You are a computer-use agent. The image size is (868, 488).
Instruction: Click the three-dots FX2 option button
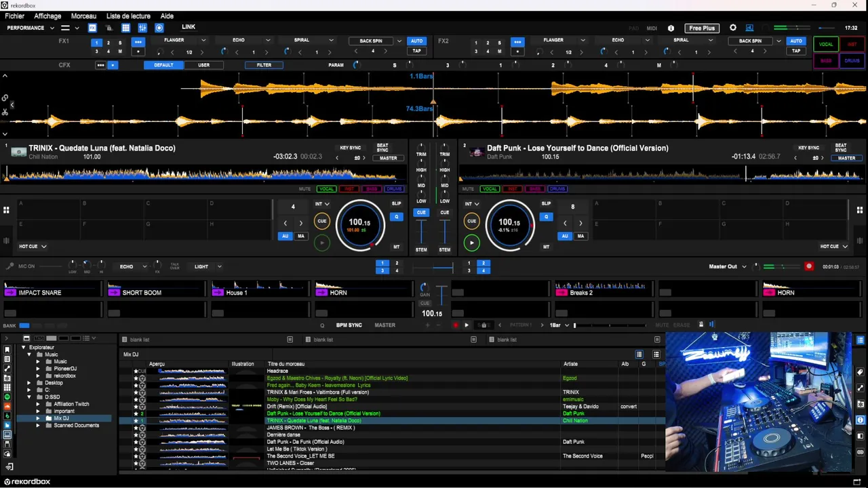517,42
